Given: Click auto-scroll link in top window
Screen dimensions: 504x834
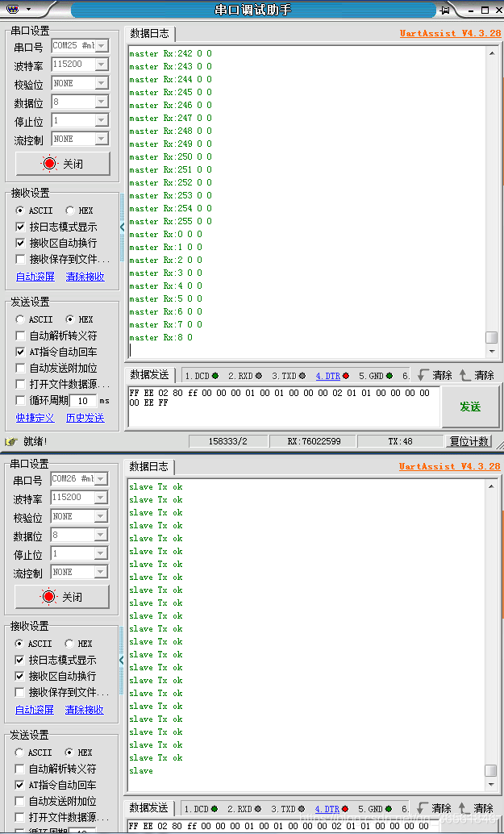Looking at the screenshot, I should pyautogui.click(x=35, y=277).
